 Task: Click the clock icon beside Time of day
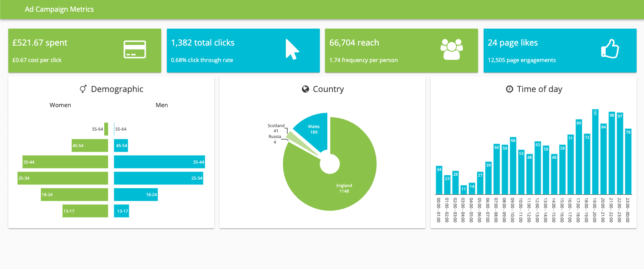tap(510, 89)
